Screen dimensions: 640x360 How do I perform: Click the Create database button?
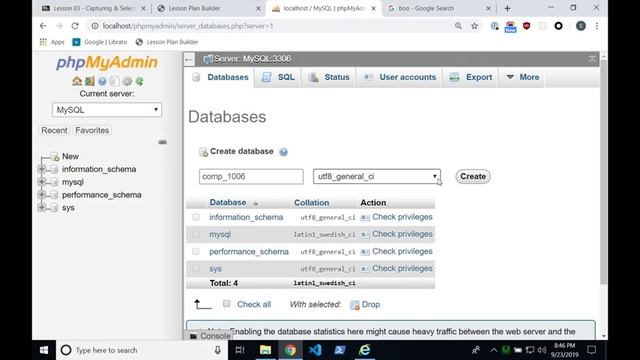[473, 176]
